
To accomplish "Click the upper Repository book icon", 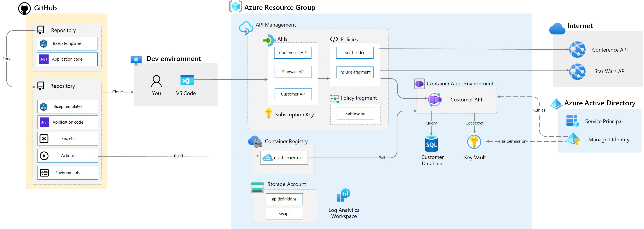I will tap(41, 30).
